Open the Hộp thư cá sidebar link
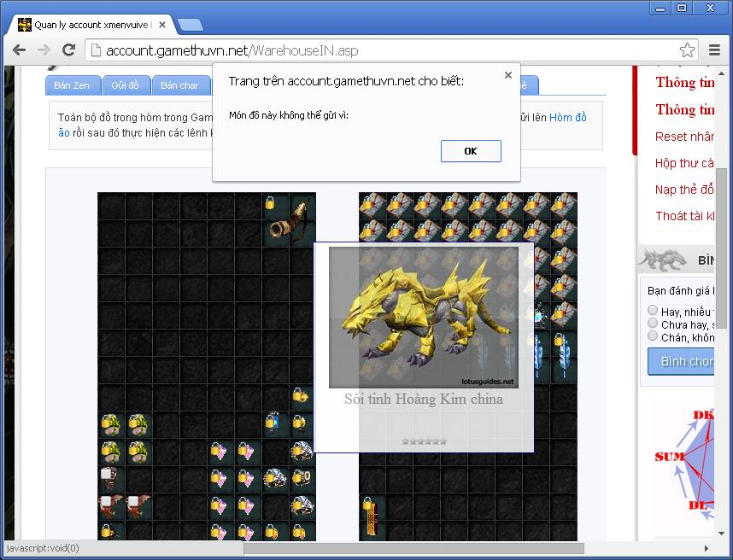Viewport: 733px width, 560px height. click(x=684, y=163)
